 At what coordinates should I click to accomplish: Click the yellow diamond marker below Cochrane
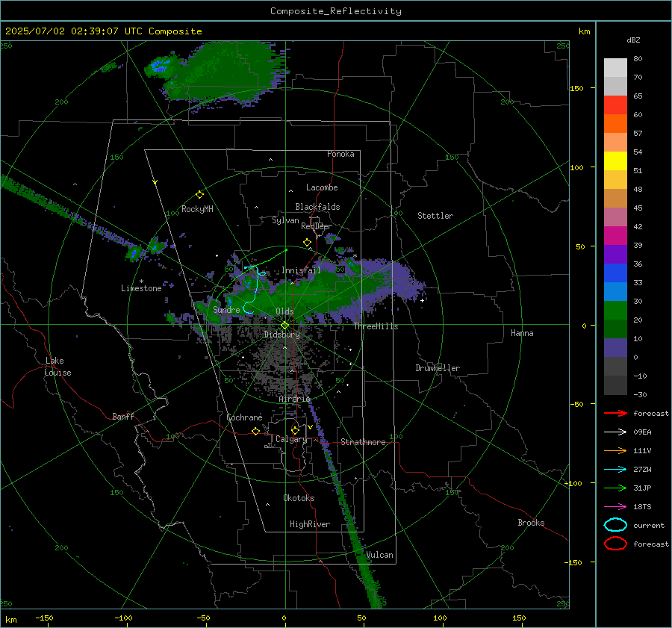coord(256,432)
